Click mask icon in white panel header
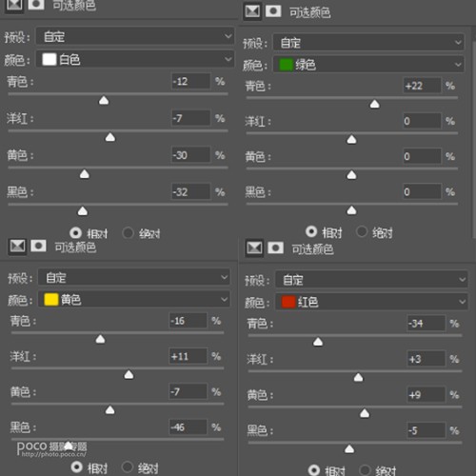 pos(36,4)
